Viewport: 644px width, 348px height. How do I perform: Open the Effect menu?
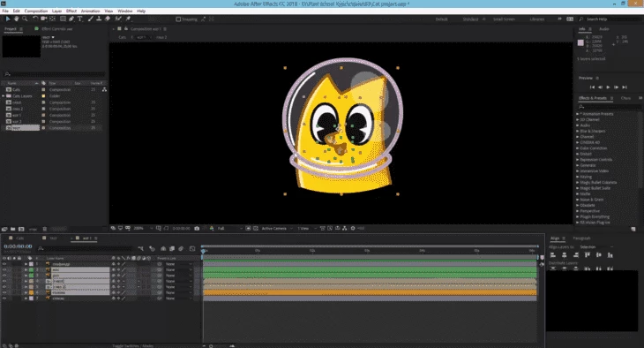coord(71,11)
